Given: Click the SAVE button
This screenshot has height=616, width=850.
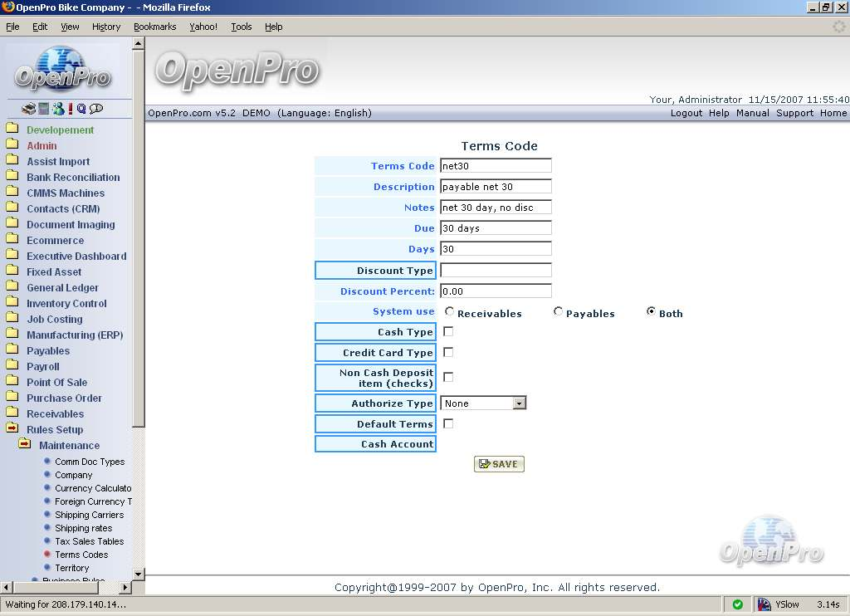Looking at the screenshot, I should pyautogui.click(x=499, y=464).
